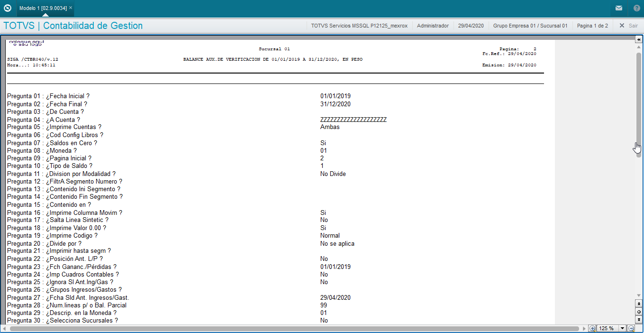Click the zoom in magnifier icon
644x333 pixels.
click(592, 328)
